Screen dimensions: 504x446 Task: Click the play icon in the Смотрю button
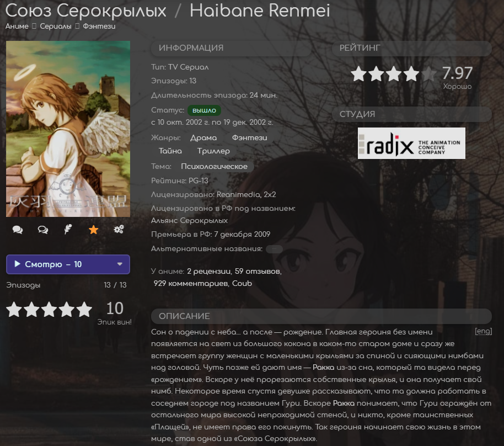[x=17, y=264]
